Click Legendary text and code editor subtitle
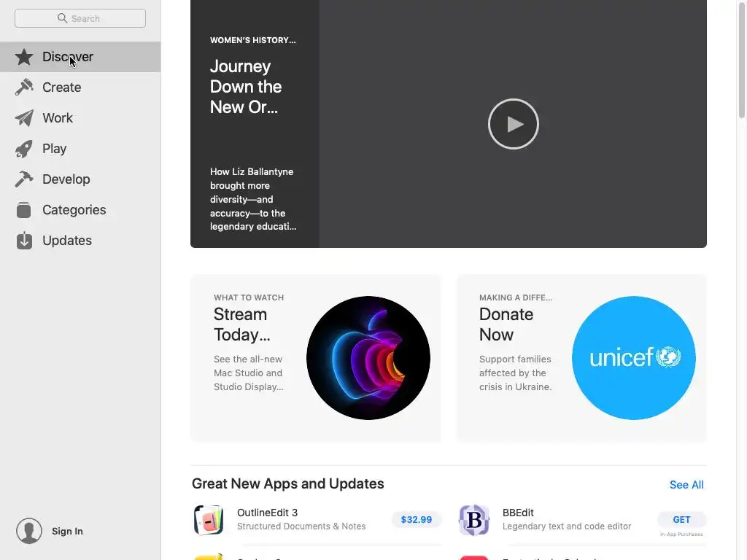This screenshot has height=560, width=747. coord(567,526)
